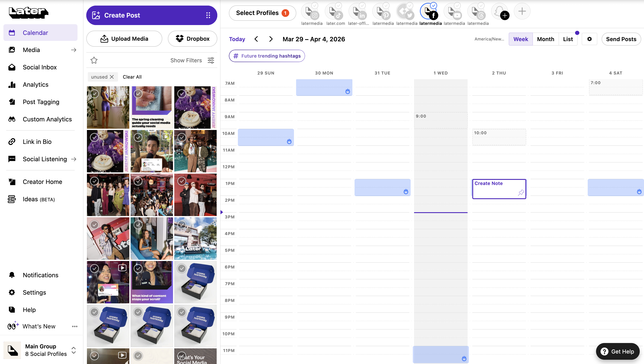Open Social Inbox from sidebar
Image resolution: width=644 pixels, height=364 pixels.
click(x=39, y=67)
